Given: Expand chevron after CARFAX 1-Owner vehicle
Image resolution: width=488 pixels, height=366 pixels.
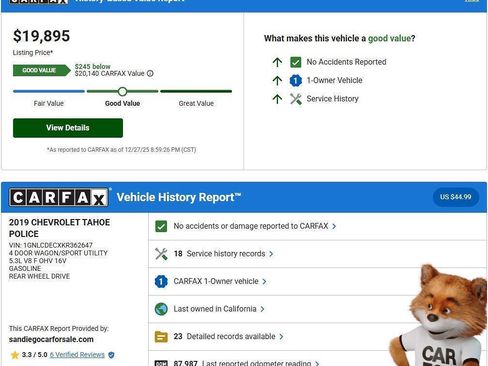Looking at the screenshot, I should (264, 282).
